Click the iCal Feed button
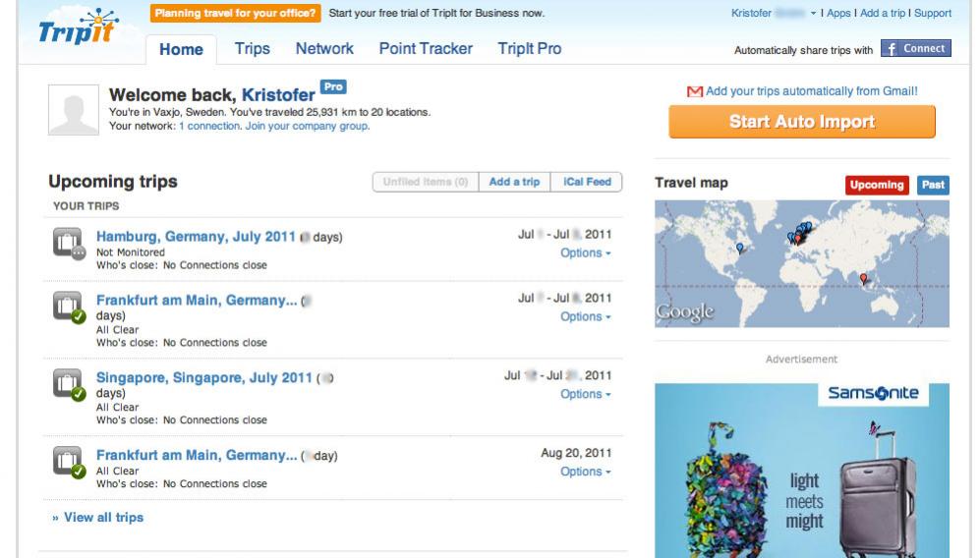 (x=587, y=182)
